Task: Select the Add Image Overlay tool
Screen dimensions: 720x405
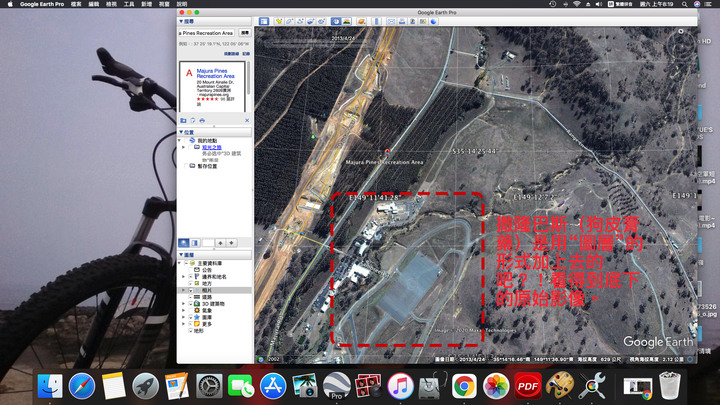Action: pyautogui.click(x=311, y=21)
